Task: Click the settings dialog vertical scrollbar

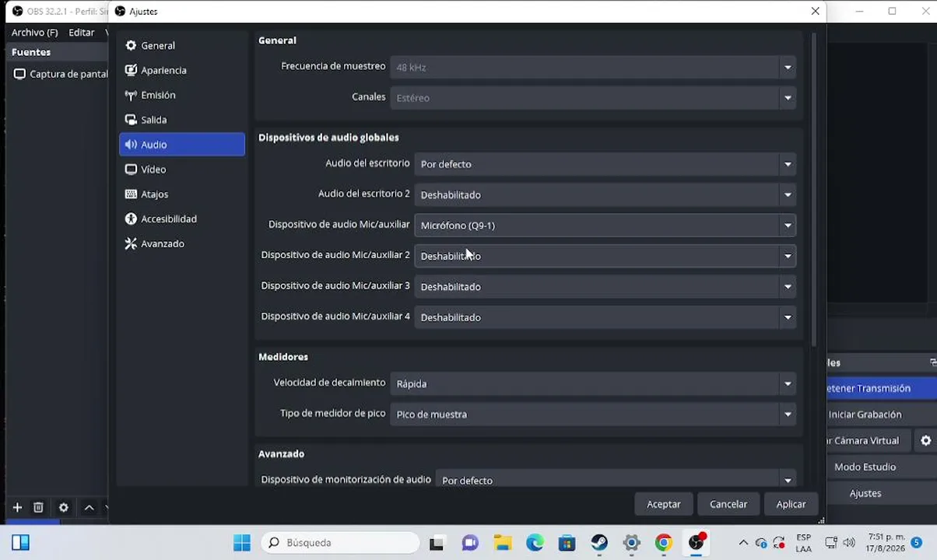Action: click(814, 189)
